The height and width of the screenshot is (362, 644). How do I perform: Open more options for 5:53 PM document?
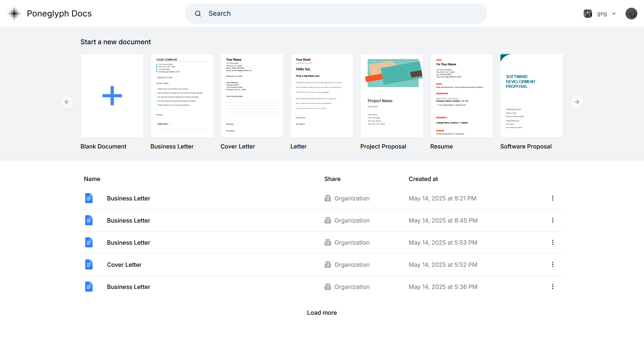coord(553,242)
